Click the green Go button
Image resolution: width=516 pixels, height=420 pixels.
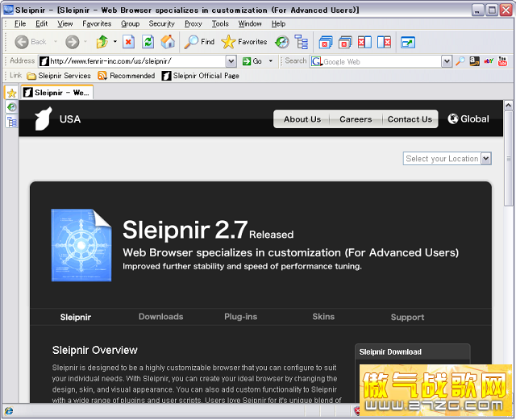click(x=252, y=61)
